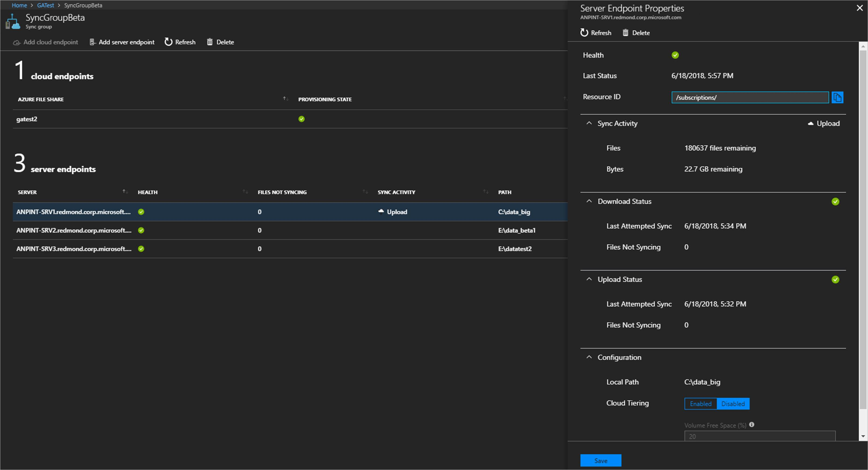
Task: Click the trash icon in sync group toolbar
Action: coord(210,42)
